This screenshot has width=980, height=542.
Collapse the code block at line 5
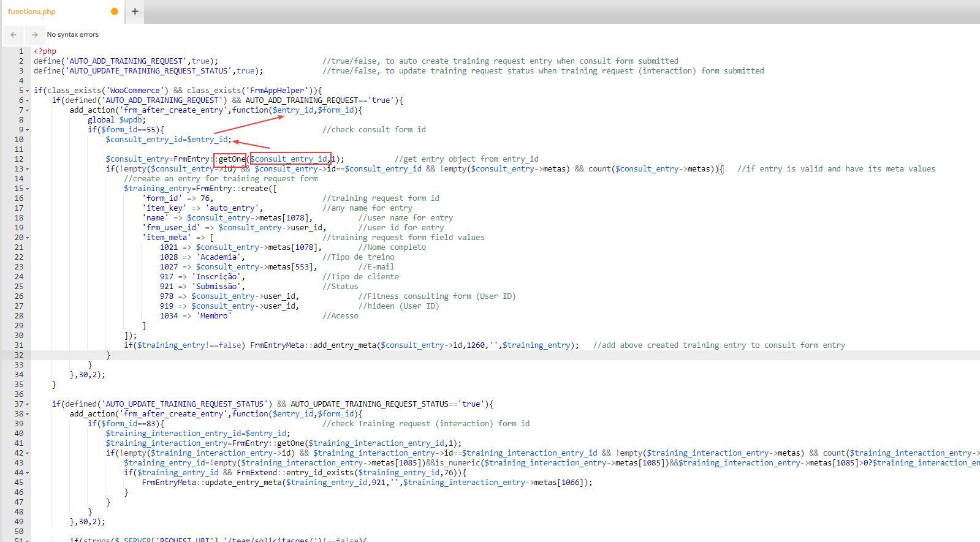pyautogui.click(x=28, y=91)
